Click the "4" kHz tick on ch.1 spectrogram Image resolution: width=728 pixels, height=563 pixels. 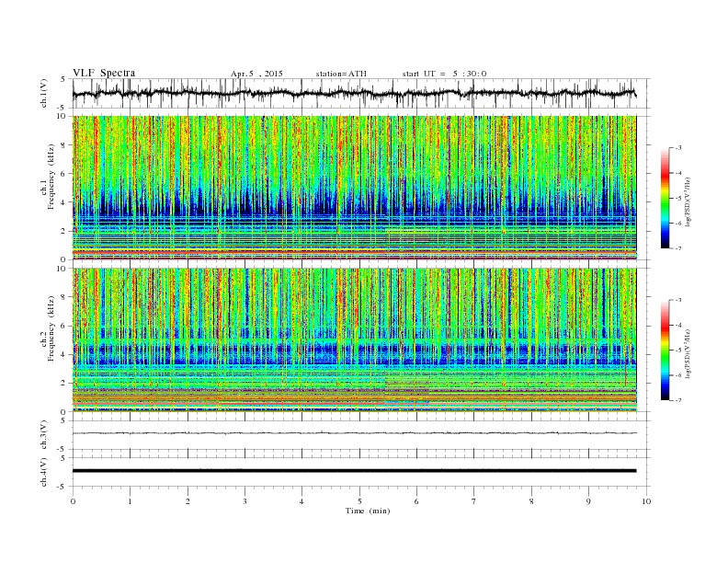[x=64, y=202]
